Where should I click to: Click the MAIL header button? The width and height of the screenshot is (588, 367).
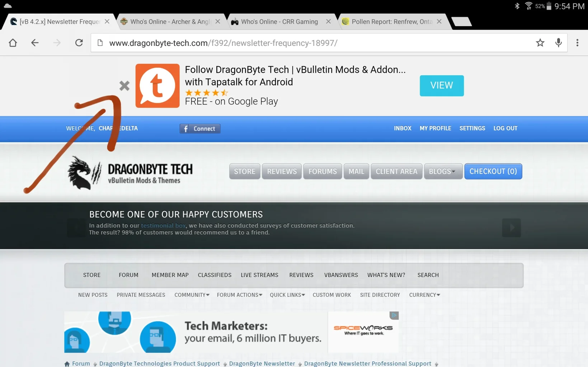[356, 171]
